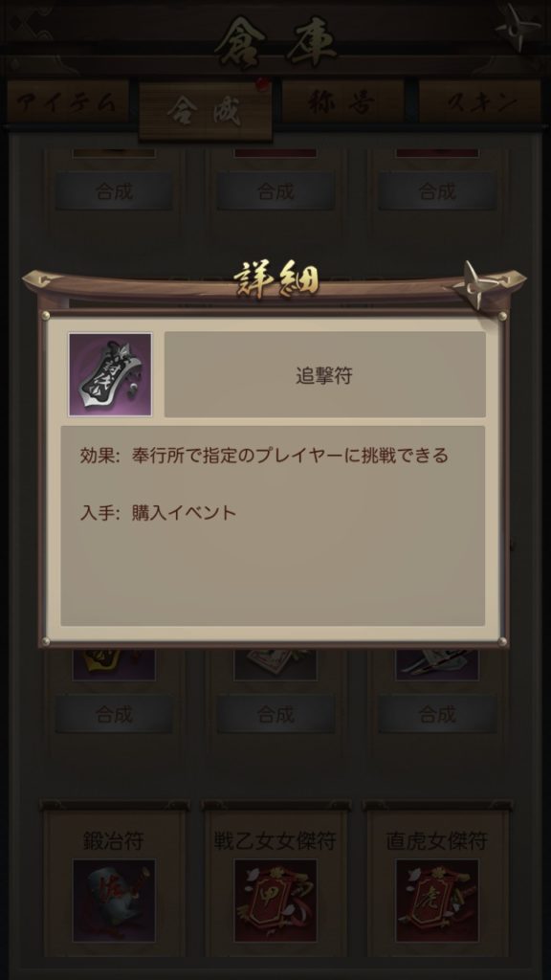The image size is (551, 980).
Task: Click the 効果 description text panel
Action: 273,525
